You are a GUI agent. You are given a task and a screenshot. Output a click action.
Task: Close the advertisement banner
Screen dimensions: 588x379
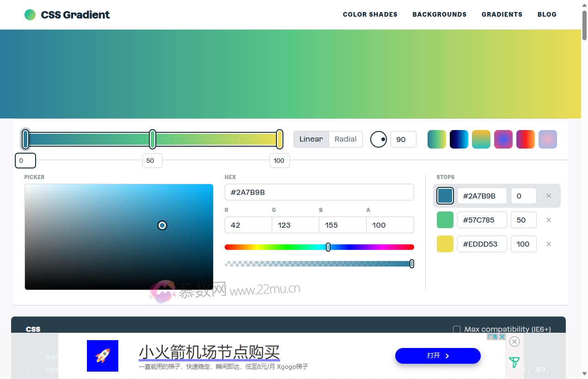[514, 342]
